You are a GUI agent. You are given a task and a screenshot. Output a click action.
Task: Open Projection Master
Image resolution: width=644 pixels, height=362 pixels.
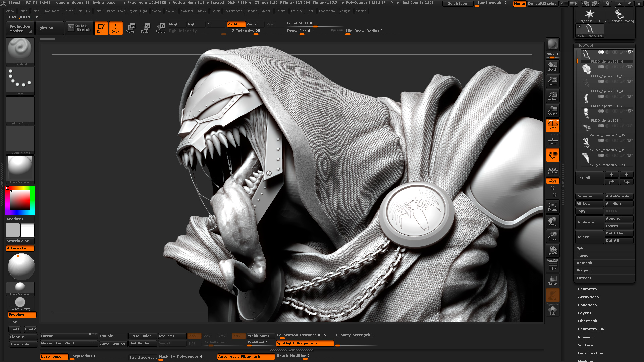(x=19, y=28)
